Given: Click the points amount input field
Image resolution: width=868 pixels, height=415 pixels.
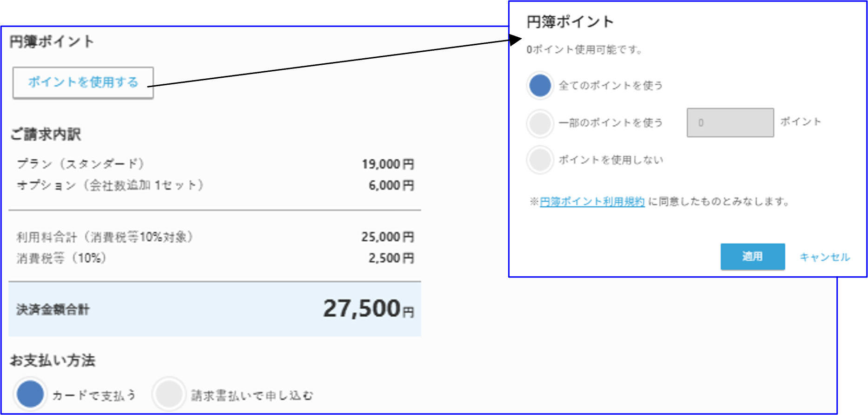Looking at the screenshot, I should coord(730,122).
